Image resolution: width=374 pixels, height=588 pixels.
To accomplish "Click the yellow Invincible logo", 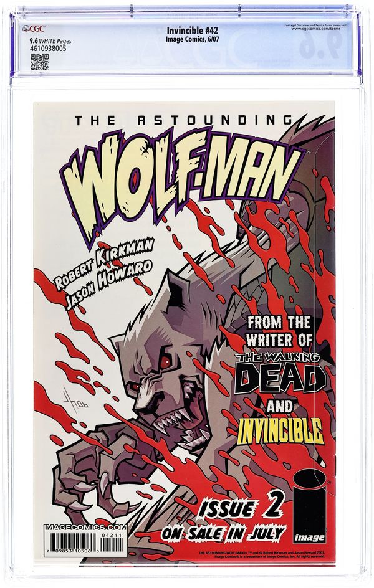I will point(280,430).
